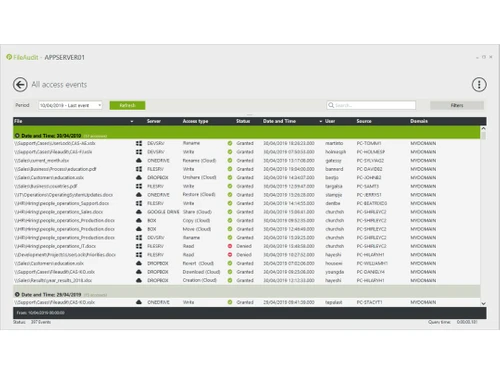The image size is (500, 375).
Task: Click the server icon in the PC-DAVID02 row
Action: click(x=139, y=169)
